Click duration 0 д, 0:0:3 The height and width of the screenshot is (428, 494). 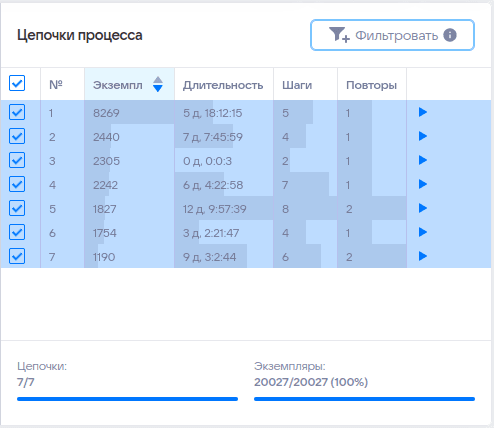tap(207, 161)
